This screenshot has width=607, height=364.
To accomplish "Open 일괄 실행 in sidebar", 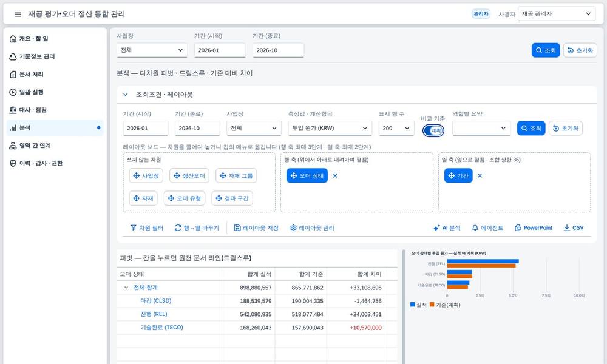I will tap(55, 92).
